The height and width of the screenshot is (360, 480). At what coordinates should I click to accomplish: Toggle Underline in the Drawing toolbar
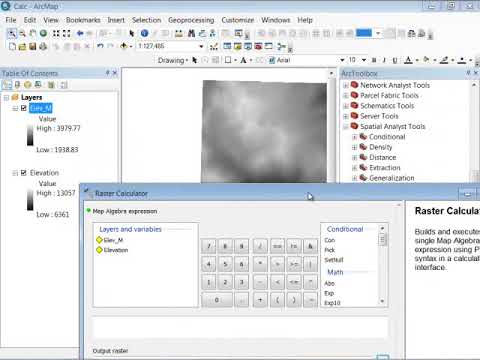(395, 60)
